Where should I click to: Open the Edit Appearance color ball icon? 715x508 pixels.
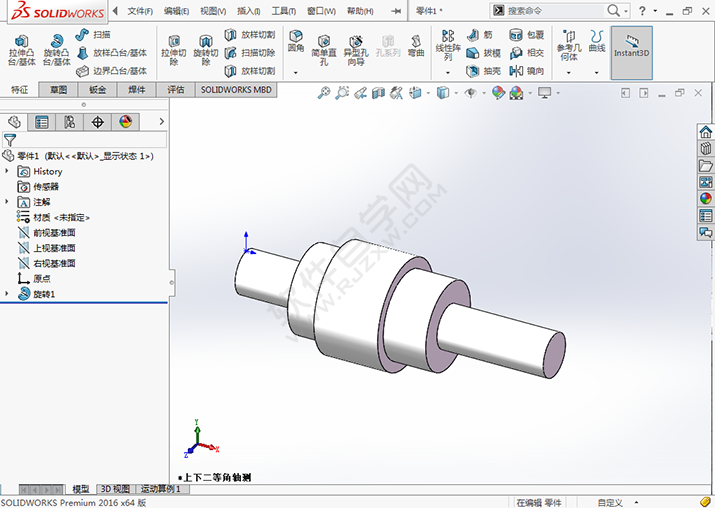click(498, 93)
